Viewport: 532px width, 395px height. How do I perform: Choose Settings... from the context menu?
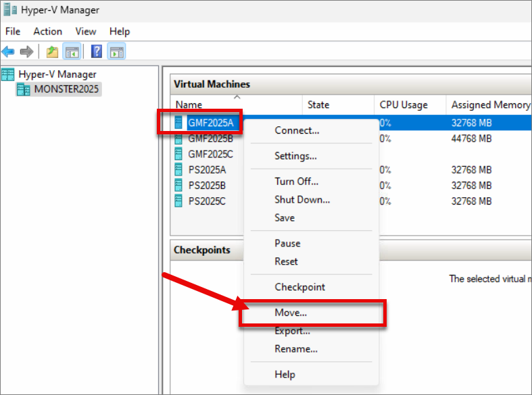(311, 156)
